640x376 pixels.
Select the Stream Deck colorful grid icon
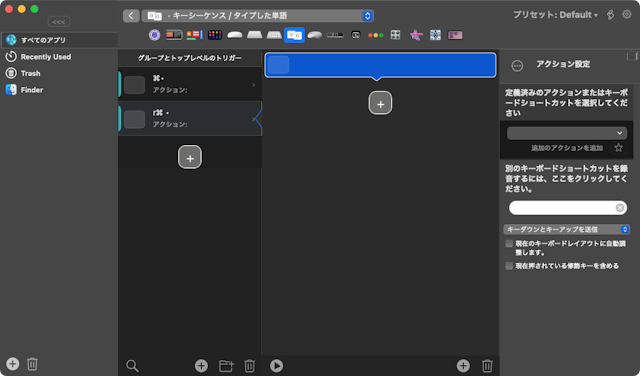215,35
